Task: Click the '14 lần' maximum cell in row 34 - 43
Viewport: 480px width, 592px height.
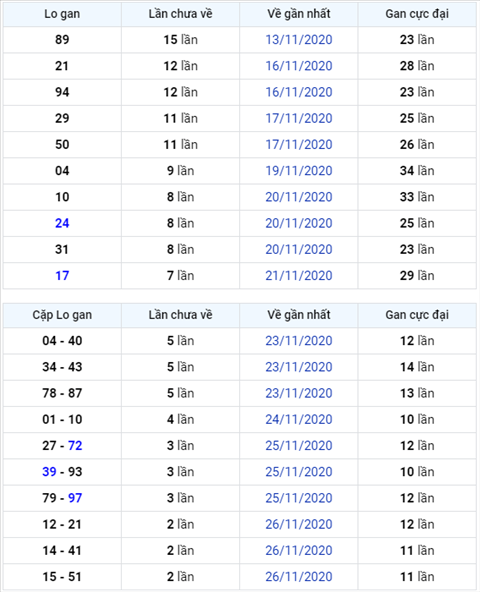Action: (417, 367)
